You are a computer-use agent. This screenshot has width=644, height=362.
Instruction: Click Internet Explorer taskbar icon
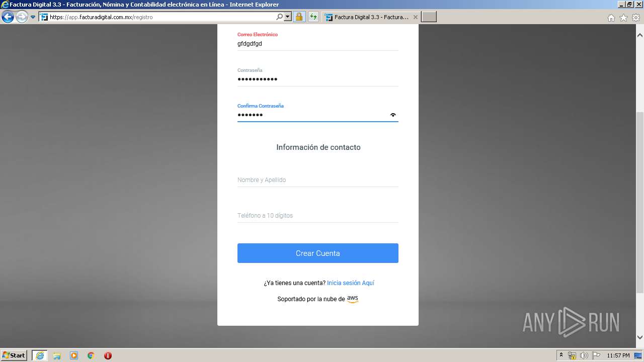pyautogui.click(x=40, y=355)
